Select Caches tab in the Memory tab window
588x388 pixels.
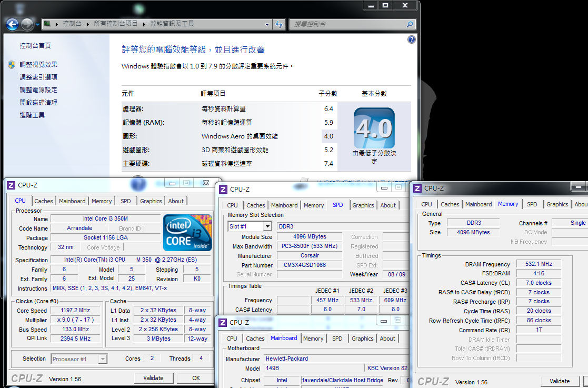coord(450,204)
